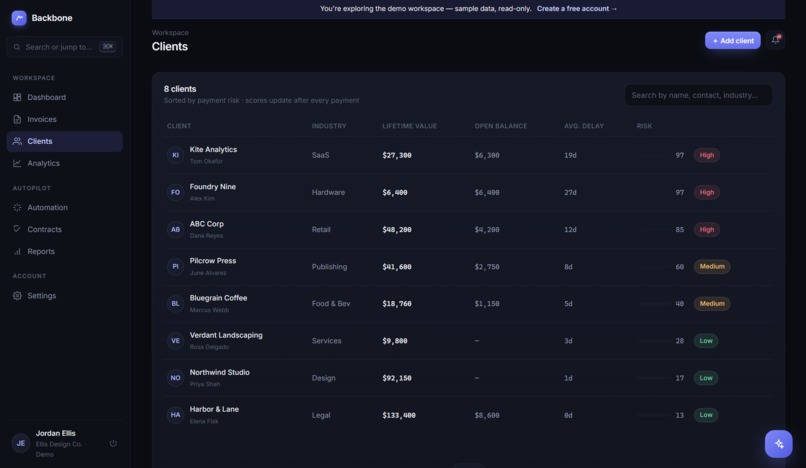Viewport: 806px width, 468px height.
Task: Click the VE avatar for Verdant Landscaping
Action: [x=175, y=340]
